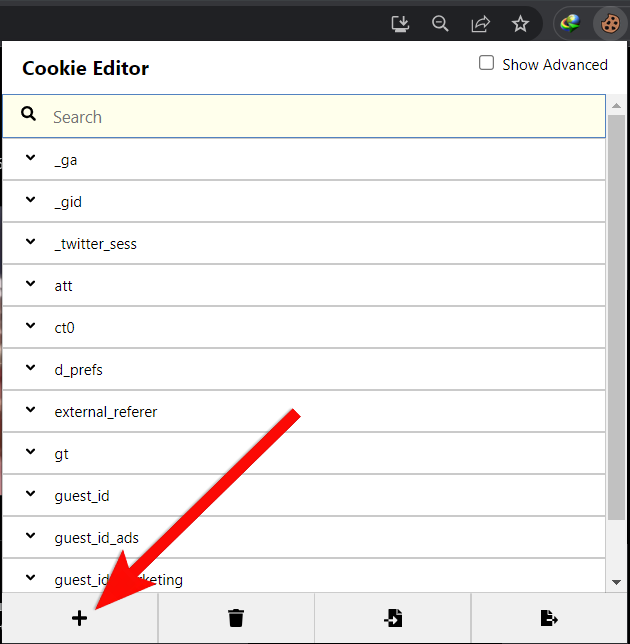
Task: Open the Cookie Editor extension icon
Action: click(608, 23)
